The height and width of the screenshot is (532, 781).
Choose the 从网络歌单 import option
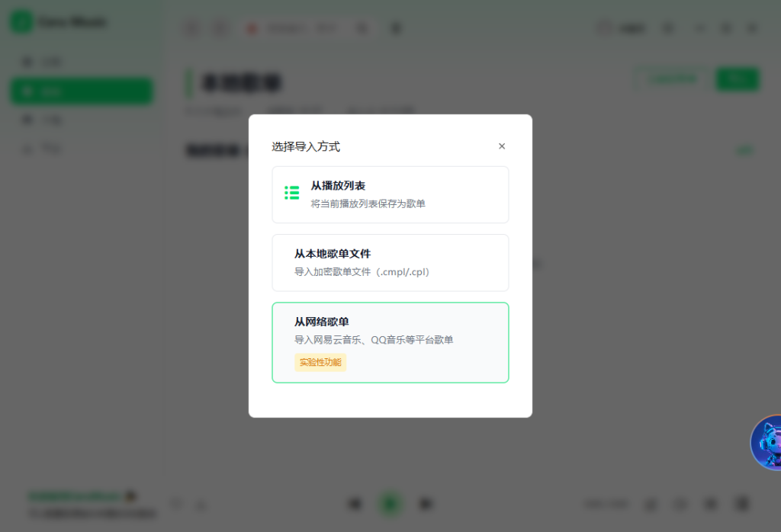(x=390, y=342)
